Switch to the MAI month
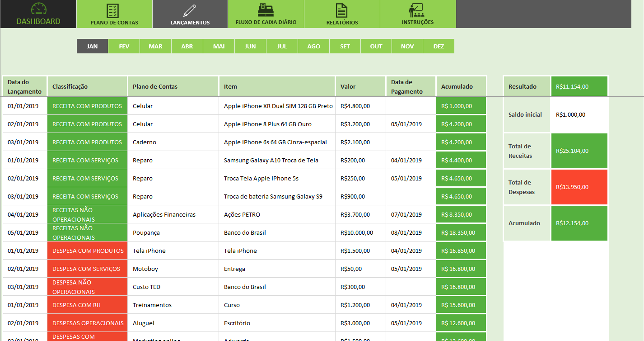This screenshot has width=644, height=341. (219, 46)
